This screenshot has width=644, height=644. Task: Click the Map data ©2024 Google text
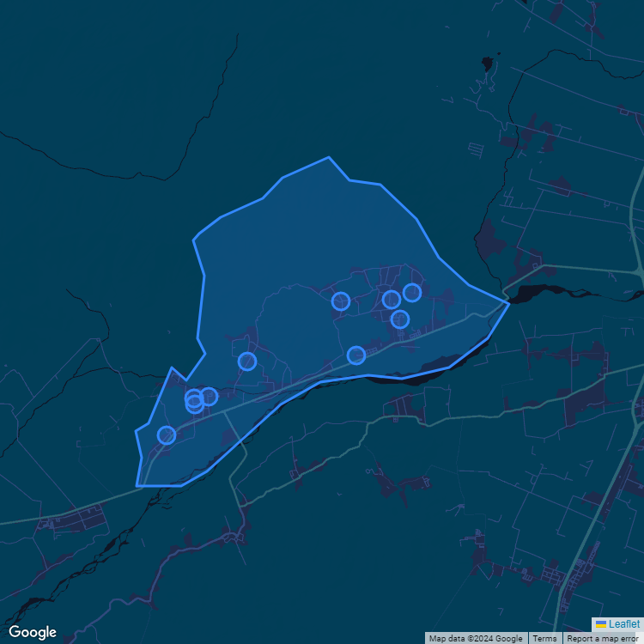tap(476, 638)
